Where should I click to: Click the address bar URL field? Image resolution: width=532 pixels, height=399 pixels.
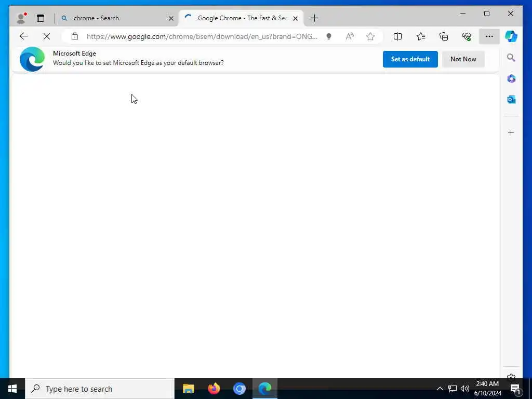point(202,36)
